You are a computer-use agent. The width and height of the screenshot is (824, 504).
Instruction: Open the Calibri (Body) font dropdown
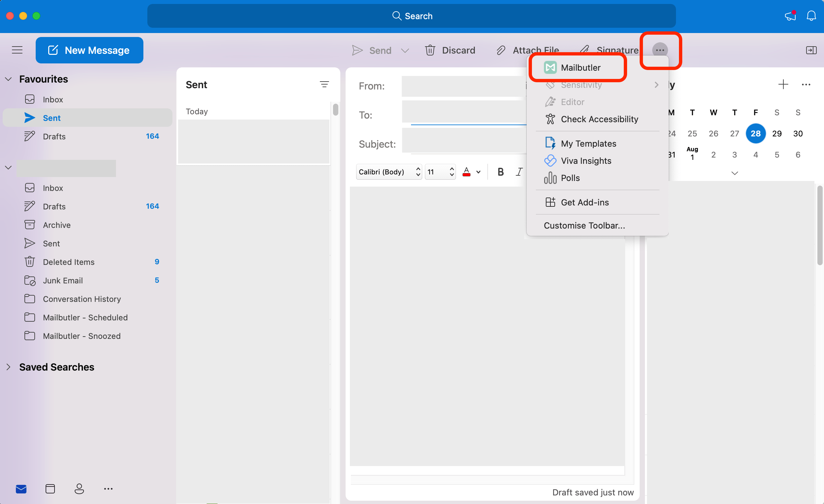389,172
